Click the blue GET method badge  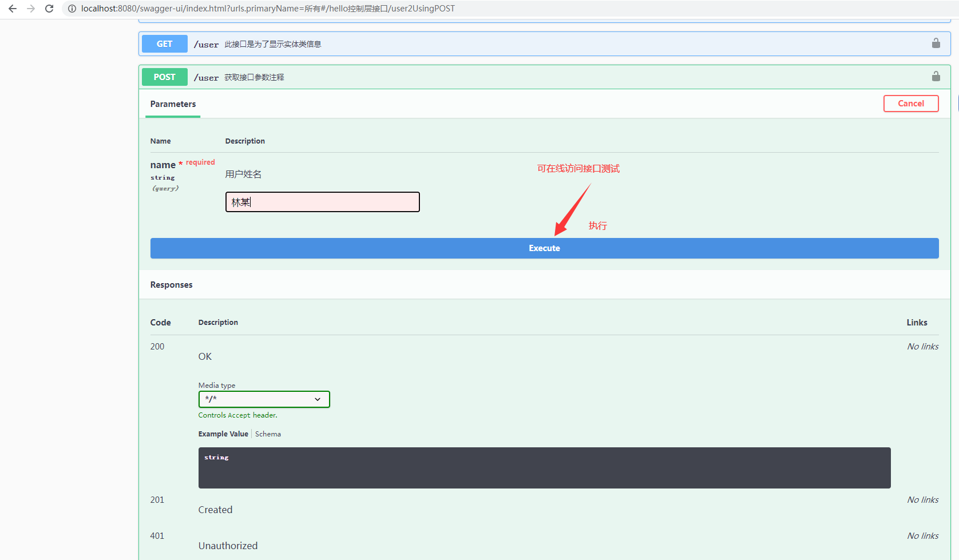tap(165, 44)
